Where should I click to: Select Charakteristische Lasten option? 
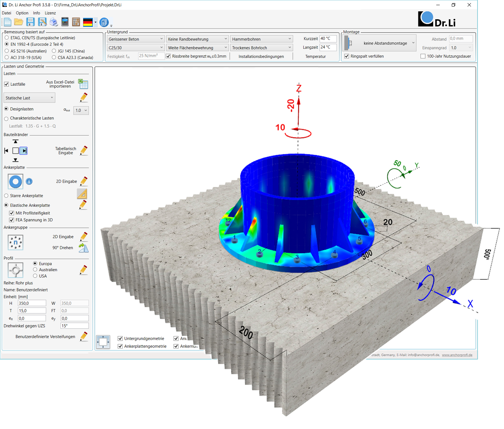tap(6, 118)
